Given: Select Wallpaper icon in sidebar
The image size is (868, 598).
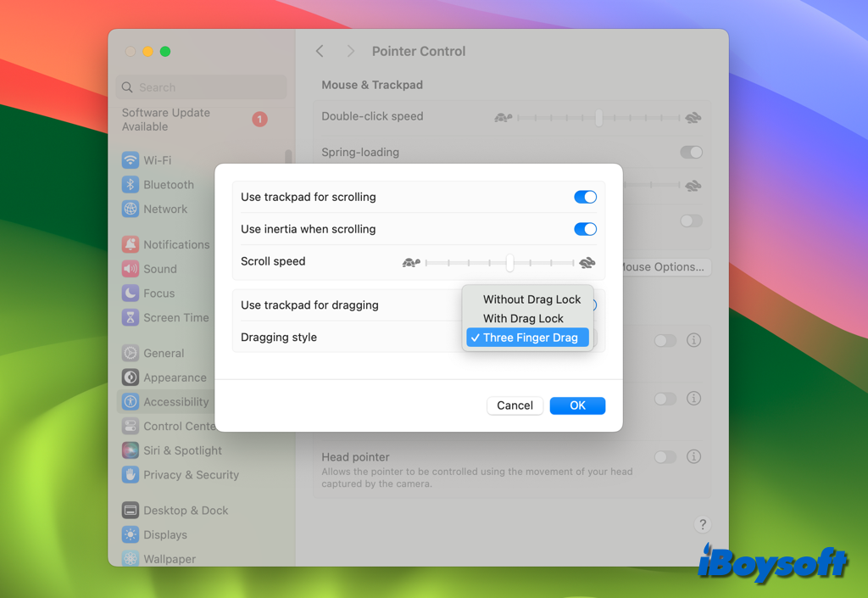Looking at the screenshot, I should (130, 558).
